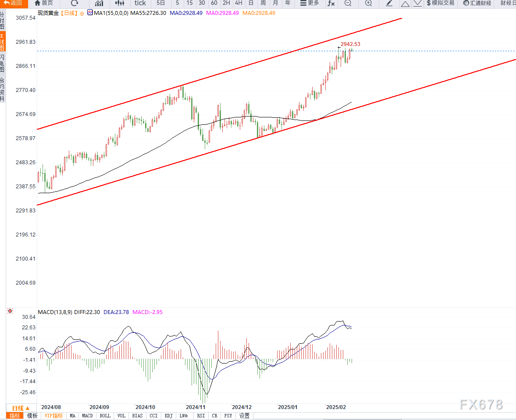Select the candlestick chart icon
The height and width of the screenshot is (420, 516).
120,4
